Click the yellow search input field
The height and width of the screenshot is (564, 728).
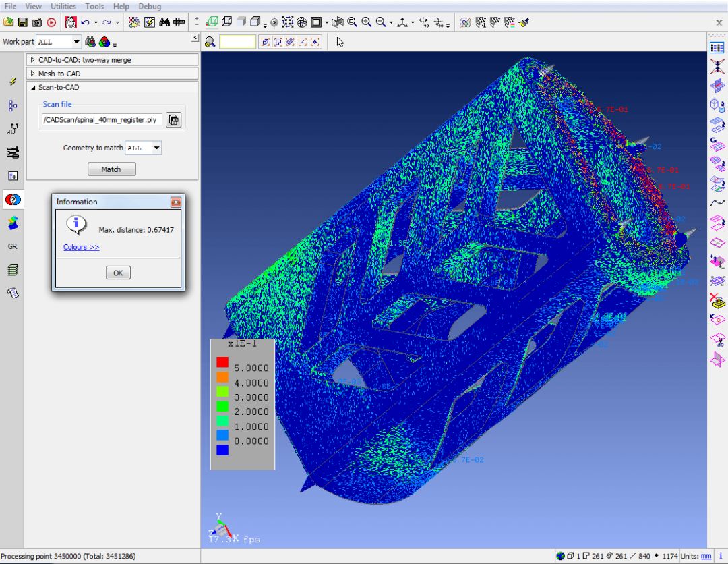[x=237, y=42]
